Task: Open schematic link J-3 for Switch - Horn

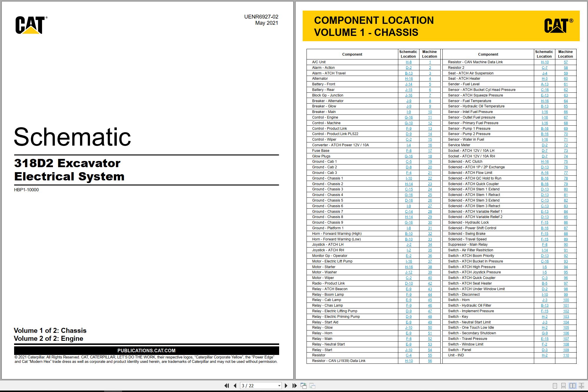Action: pyautogui.click(x=544, y=300)
